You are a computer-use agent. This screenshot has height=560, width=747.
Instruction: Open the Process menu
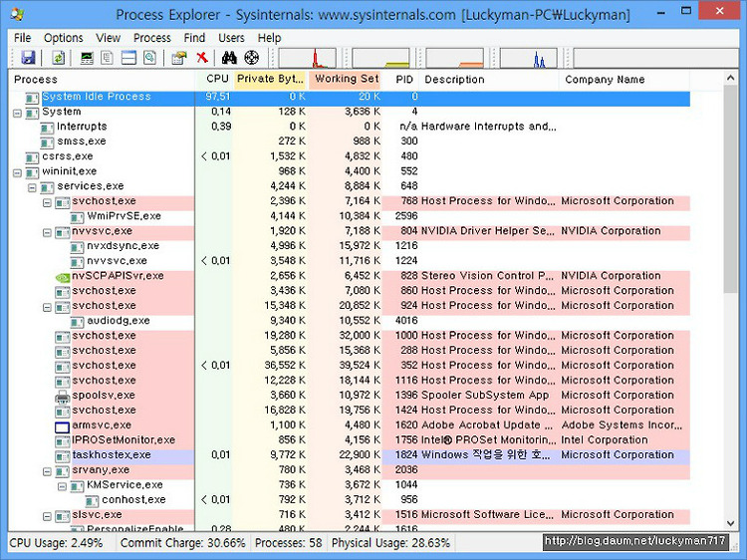[x=152, y=38]
